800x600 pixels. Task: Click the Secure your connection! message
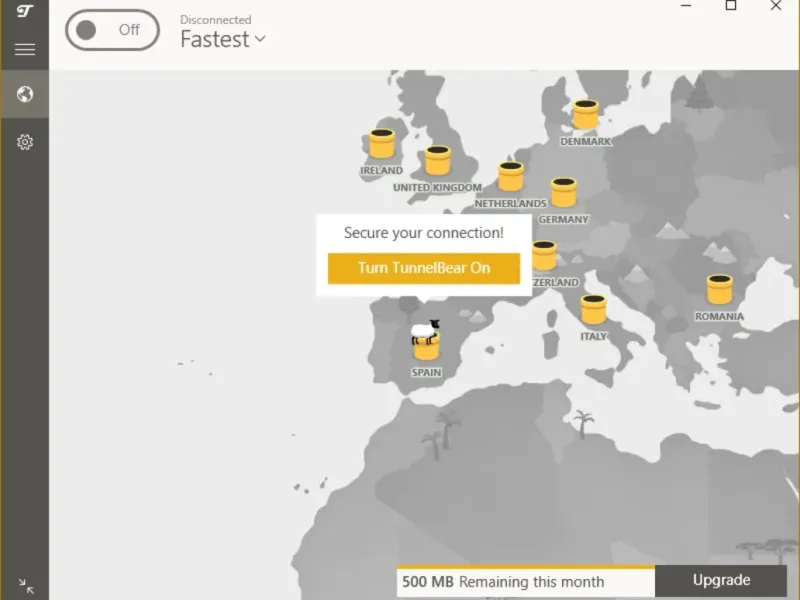pyautogui.click(x=424, y=233)
